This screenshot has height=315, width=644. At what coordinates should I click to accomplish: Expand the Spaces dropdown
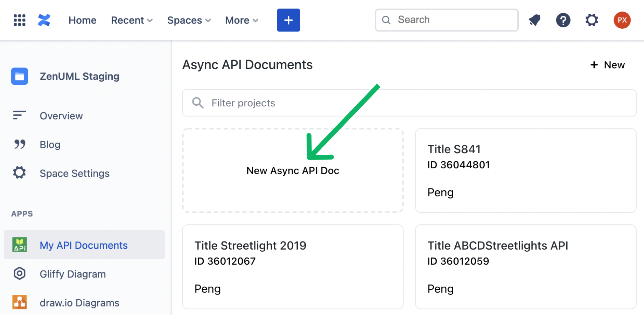pos(189,20)
